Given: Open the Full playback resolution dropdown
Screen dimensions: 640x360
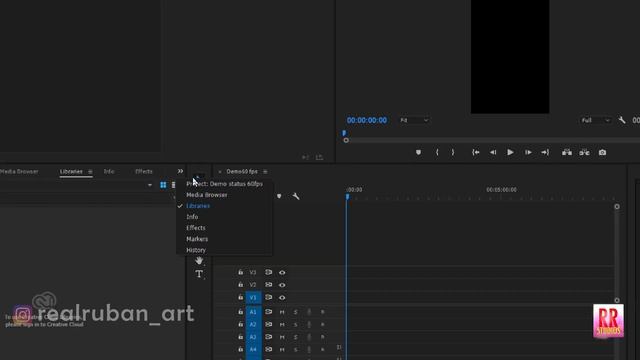Looking at the screenshot, I should tap(596, 120).
